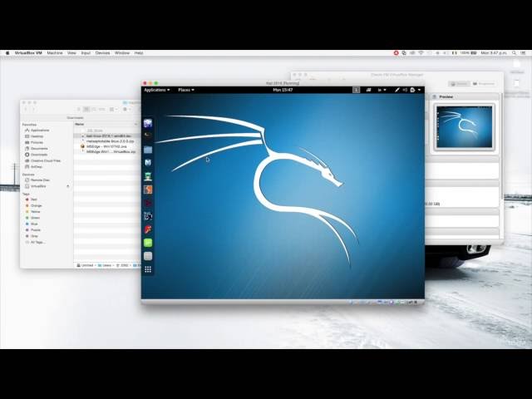The image size is (532, 399).
Task: Launch Metasploit M icon in Kali dock
Action: tap(148, 163)
